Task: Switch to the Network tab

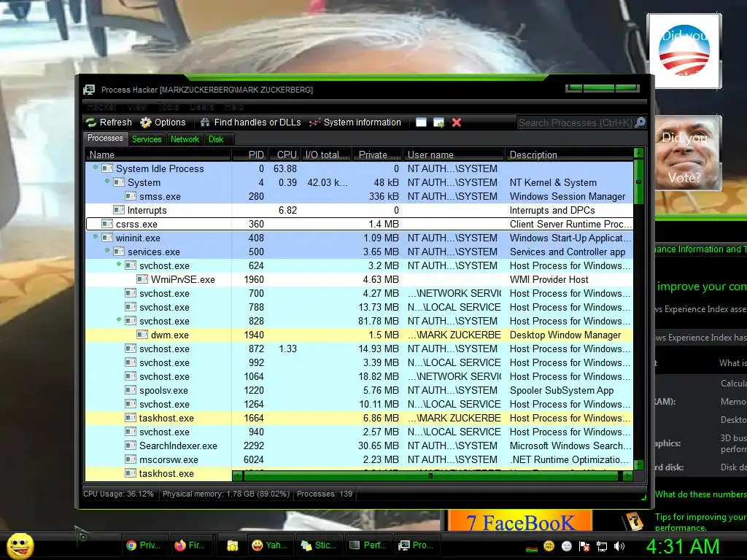Action: coord(185,139)
